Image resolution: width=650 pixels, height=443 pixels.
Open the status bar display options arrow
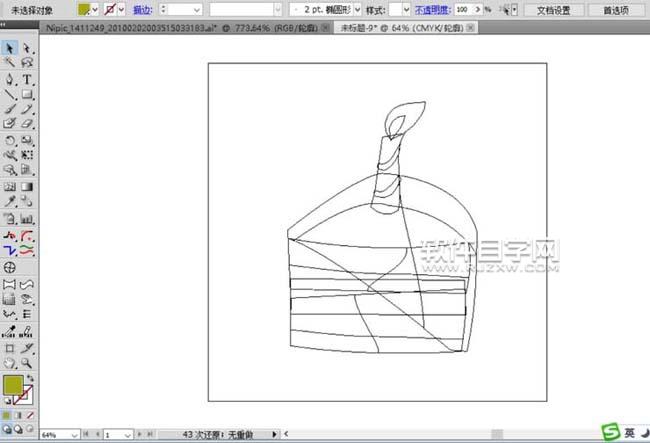pos(274,434)
